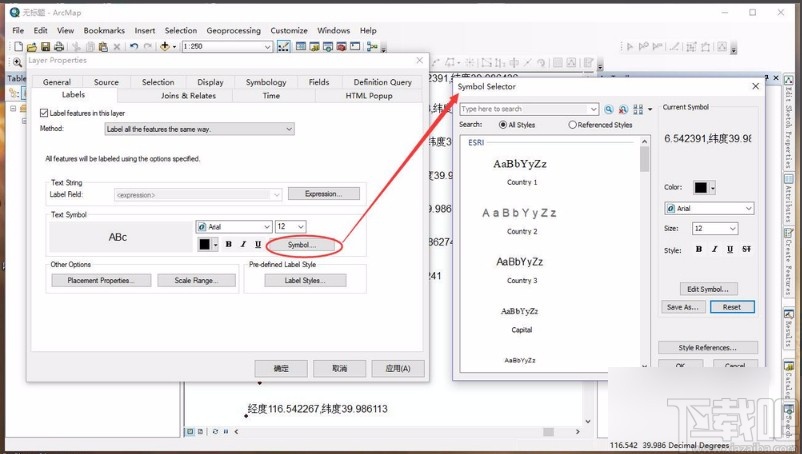
Task: Open the ModelBuilder window icon
Action: [372, 47]
